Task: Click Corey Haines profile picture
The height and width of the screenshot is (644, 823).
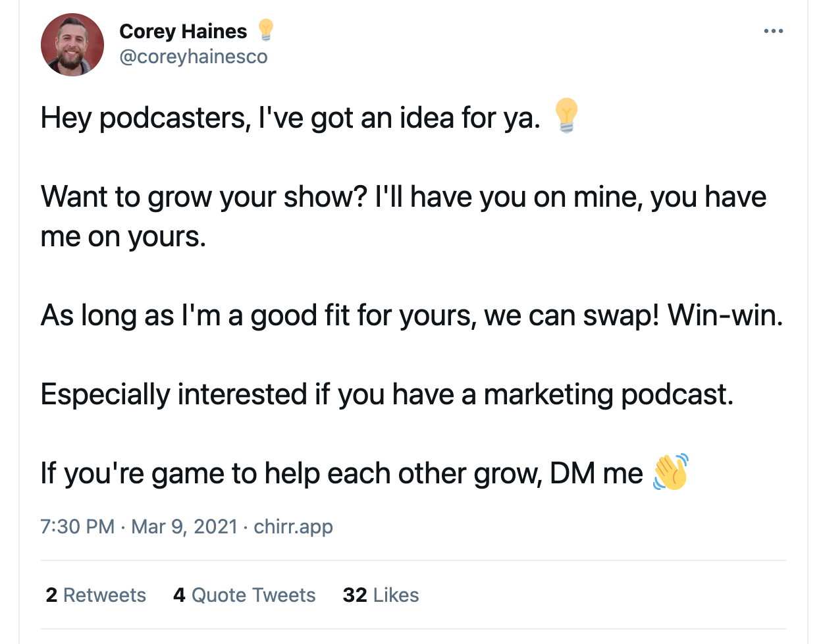Action: [72, 45]
